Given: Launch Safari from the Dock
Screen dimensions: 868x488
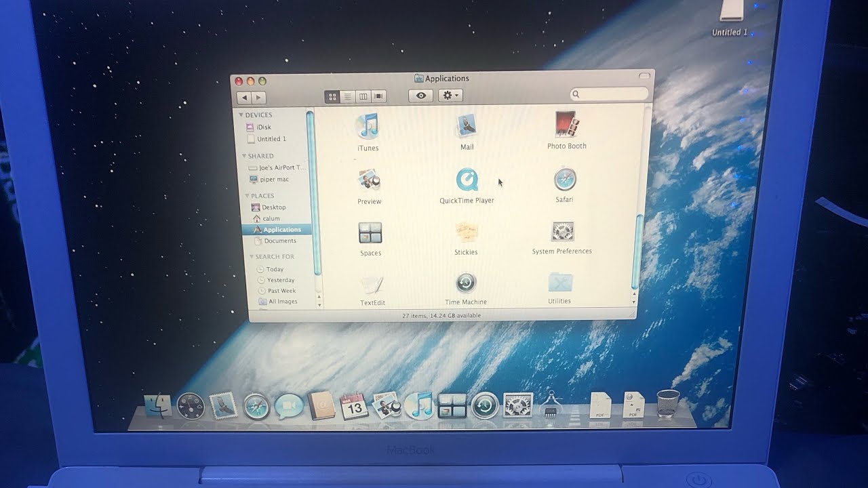Looking at the screenshot, I should point(256,407).
